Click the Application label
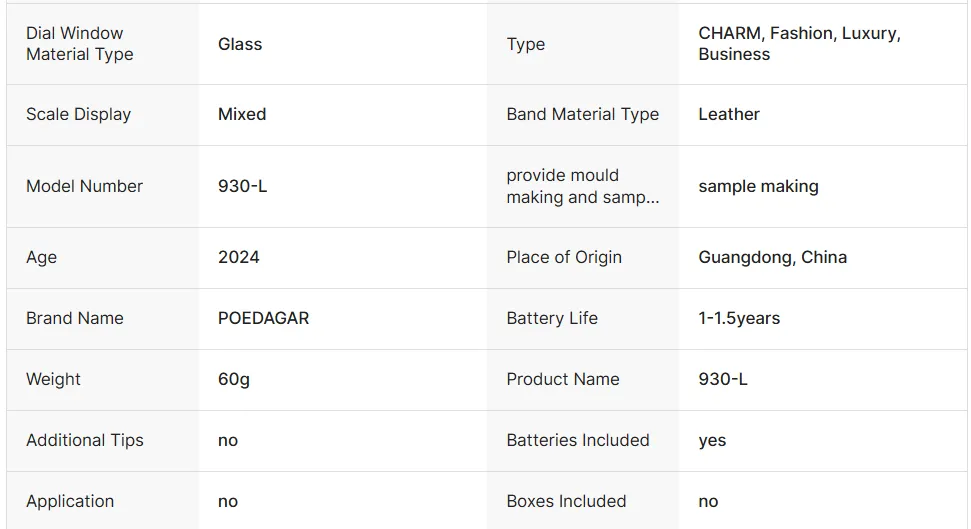Viewport: 971px width, 529px height. tap(70, 501)
